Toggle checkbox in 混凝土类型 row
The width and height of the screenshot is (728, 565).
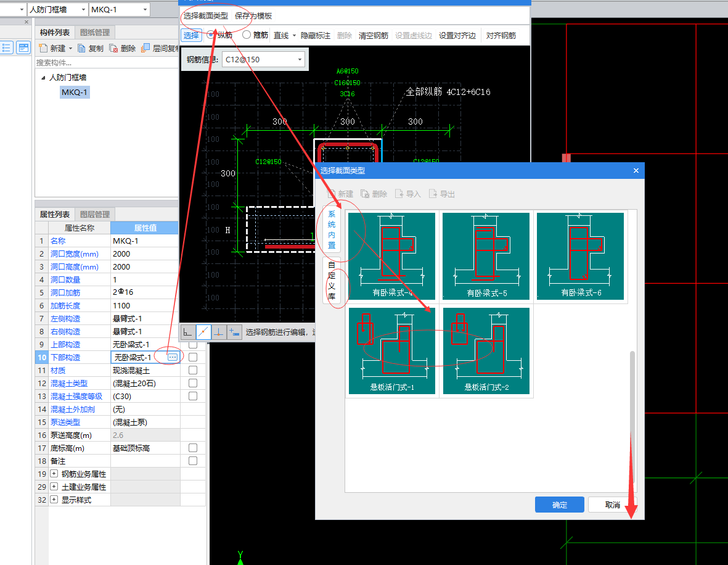click(193, 383)
